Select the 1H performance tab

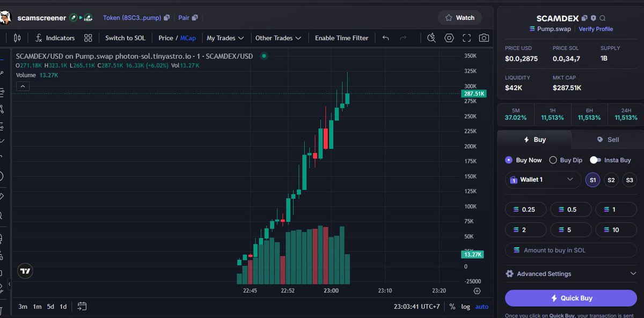click(x=552, y=114)
